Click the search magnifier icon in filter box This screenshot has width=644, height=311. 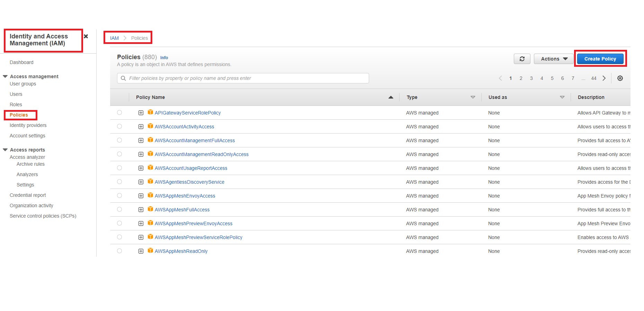pos(123,78)
